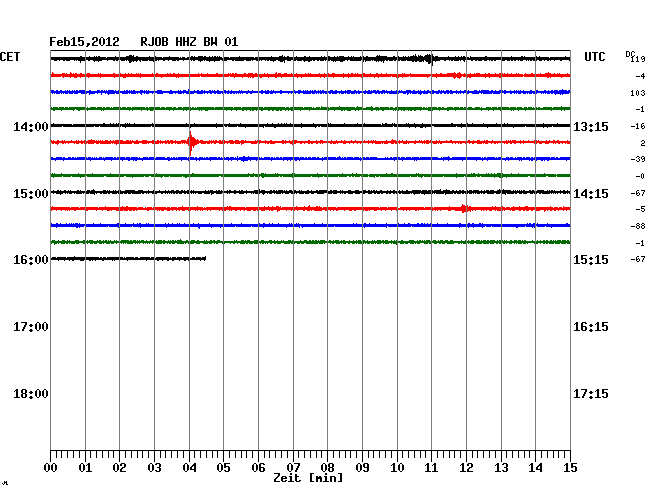The width and height of the screenshot is (650, 494).
Task: Click the 06 minute axis label
Action: [258, 468]
